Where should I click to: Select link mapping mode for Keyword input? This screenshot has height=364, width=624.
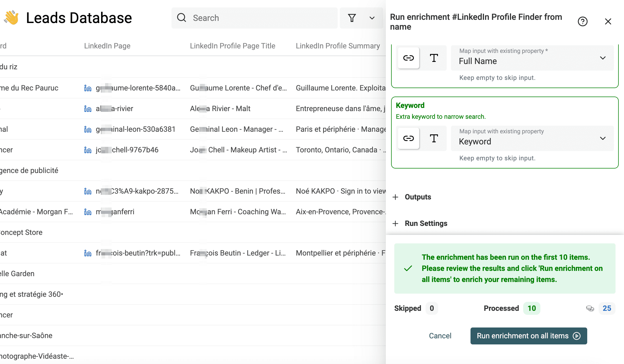point(409,138)
